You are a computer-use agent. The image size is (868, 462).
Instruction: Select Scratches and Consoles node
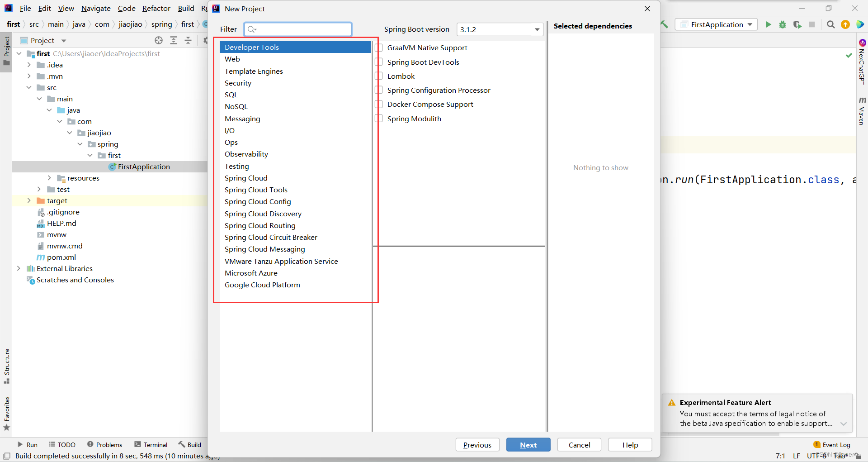point(71,280)
